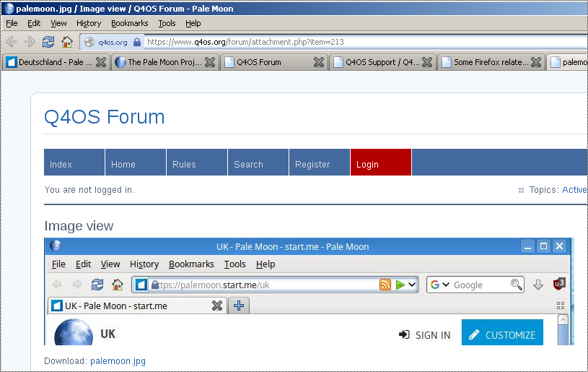This screenshot has height=372, width=588.
Task: Open the forum Home link
Action: [136, 163]
